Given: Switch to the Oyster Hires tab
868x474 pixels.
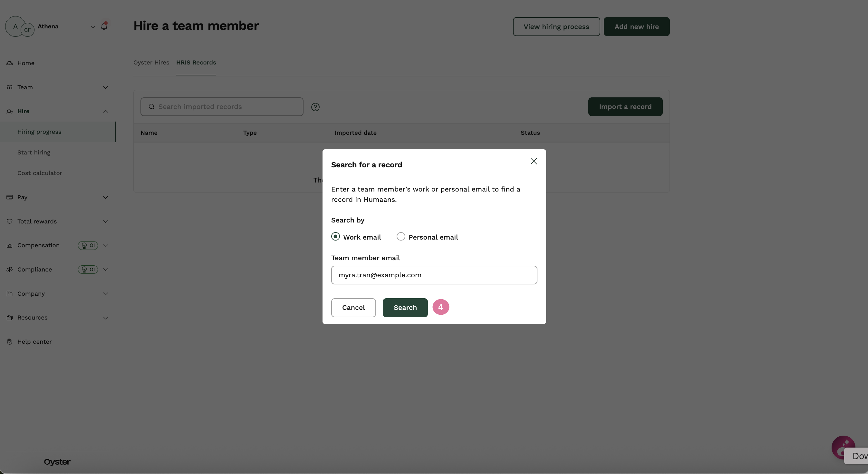Looking at the screenshot, I should click(x=151, y=63).
